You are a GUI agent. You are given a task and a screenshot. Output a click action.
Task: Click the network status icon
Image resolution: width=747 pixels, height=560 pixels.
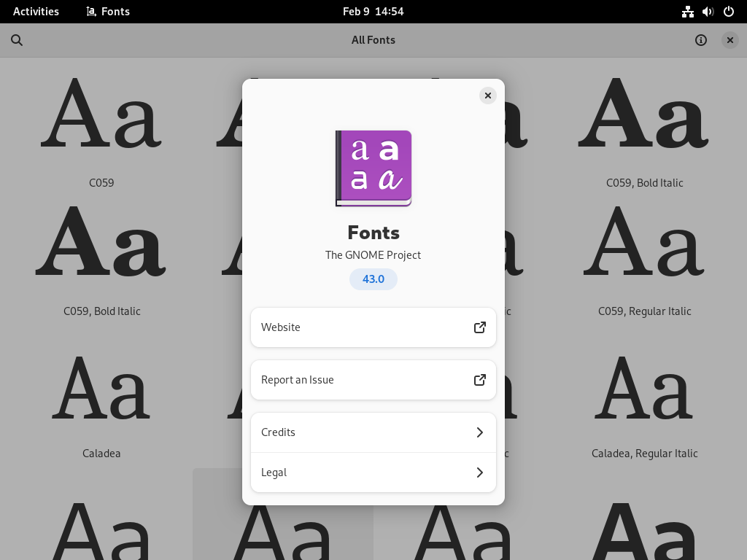tap(687, 12)
